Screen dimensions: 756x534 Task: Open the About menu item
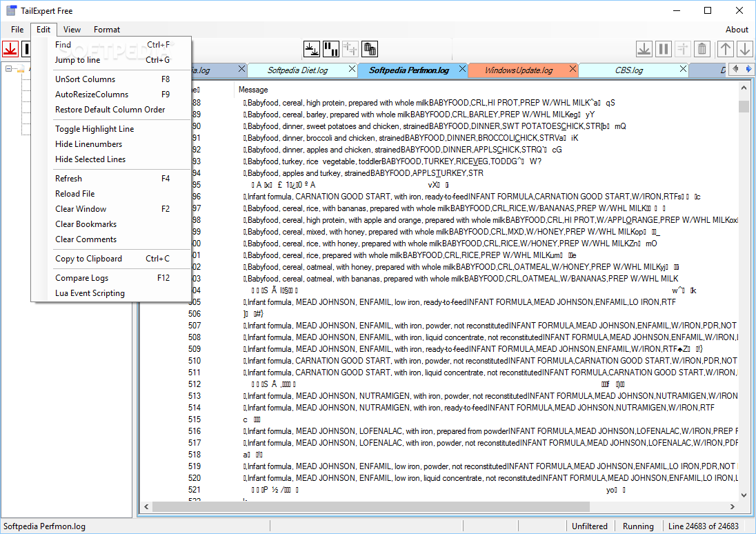(737, 30)
